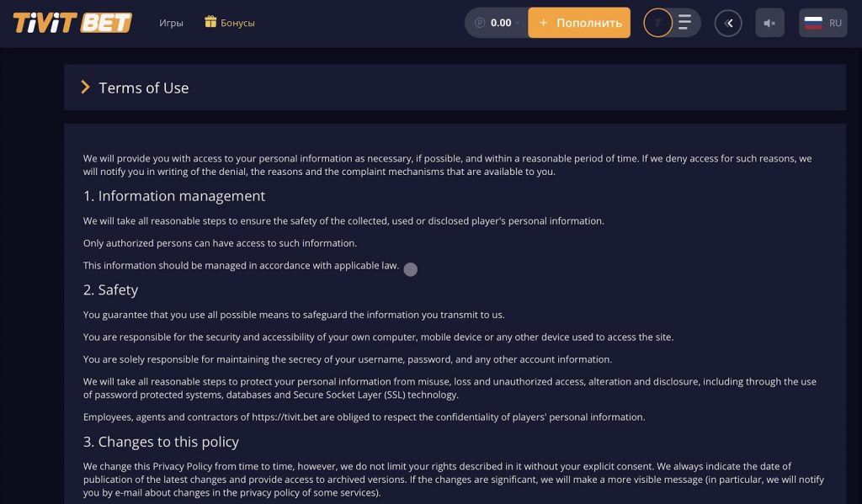Viewport: 862px width, 504px height.
Task: Click the orange chevron beside Terms of Use
Action: [x=85, y=87]
